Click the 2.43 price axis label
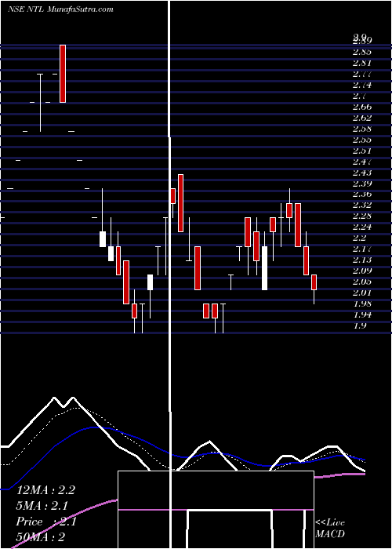392x549 pixels. click(362, 173)
